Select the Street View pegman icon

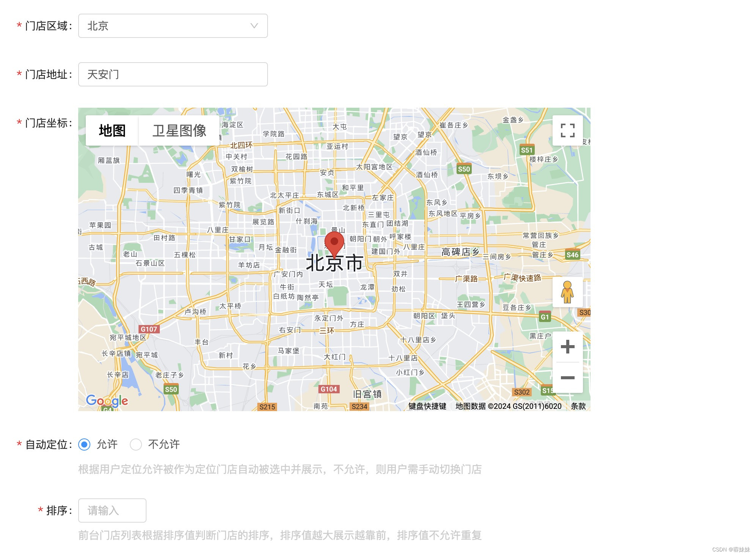point(567,292)
